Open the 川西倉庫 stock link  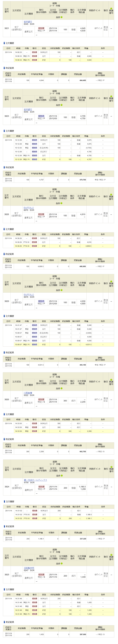coord(28,393)
